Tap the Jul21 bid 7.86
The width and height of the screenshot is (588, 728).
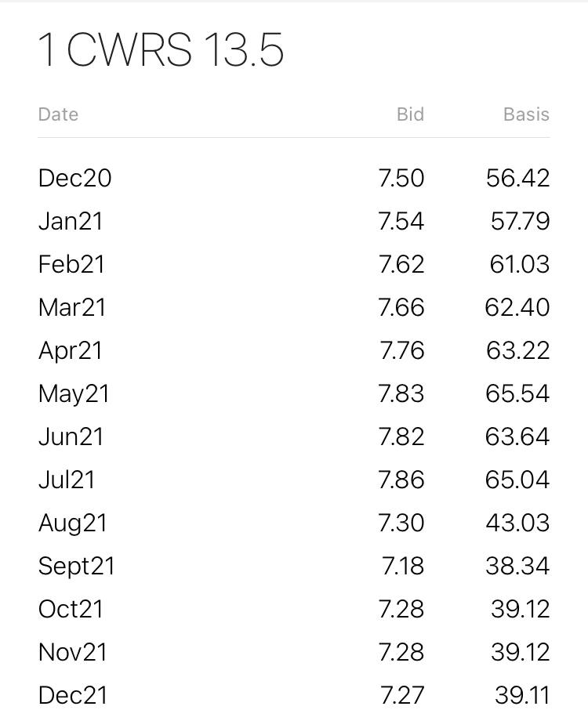coord(401,480)
